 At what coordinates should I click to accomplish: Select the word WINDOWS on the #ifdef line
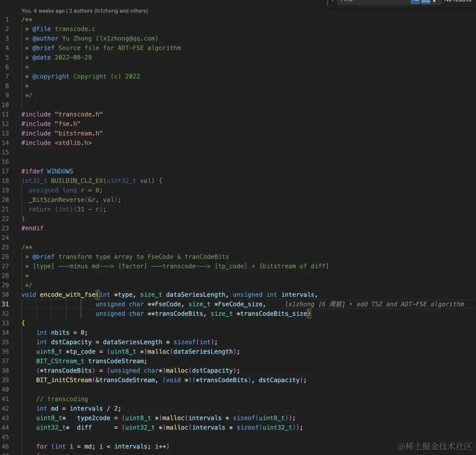pyautogui.click(x=59, y=171)
